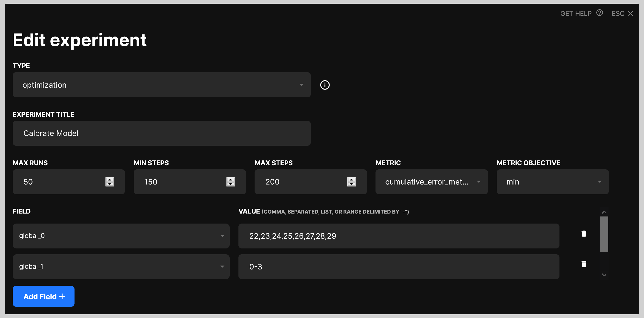Screen dimensions: 644x318
Task: Delete the global_1 field row using trash icon
Action: click(x=584, y=264)
